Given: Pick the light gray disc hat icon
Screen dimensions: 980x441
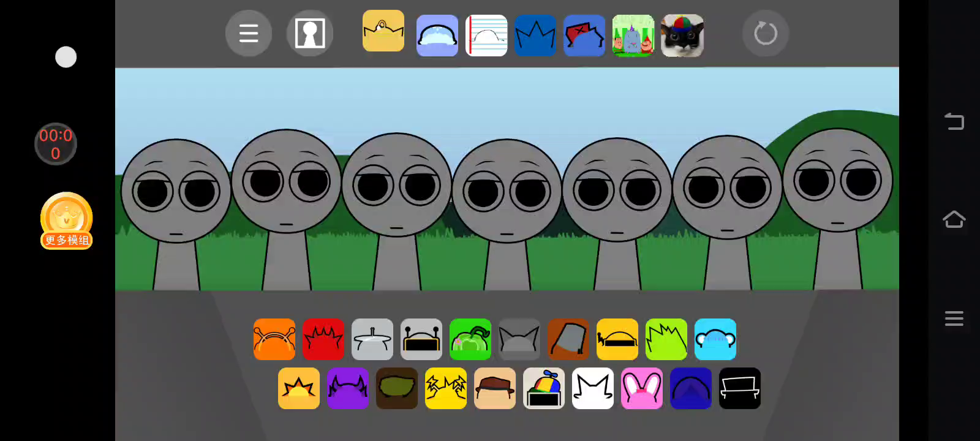Looking at the screenshot, I should point(372,339).
